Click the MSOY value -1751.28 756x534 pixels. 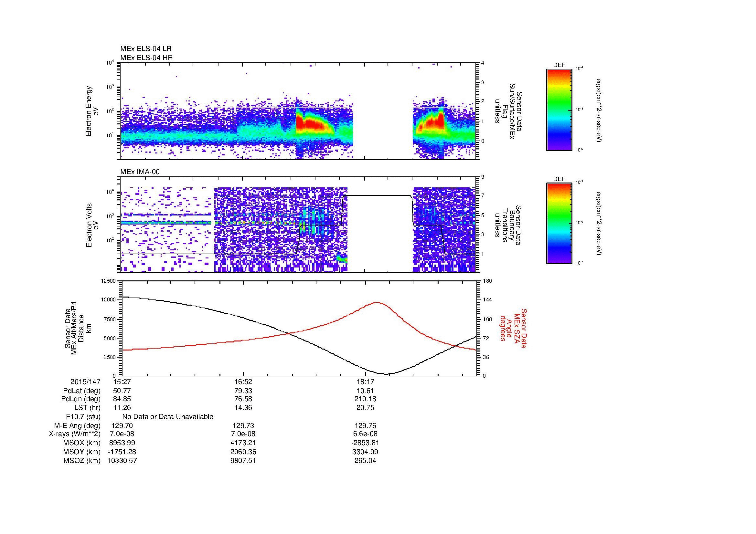click(x=122, y=452)
